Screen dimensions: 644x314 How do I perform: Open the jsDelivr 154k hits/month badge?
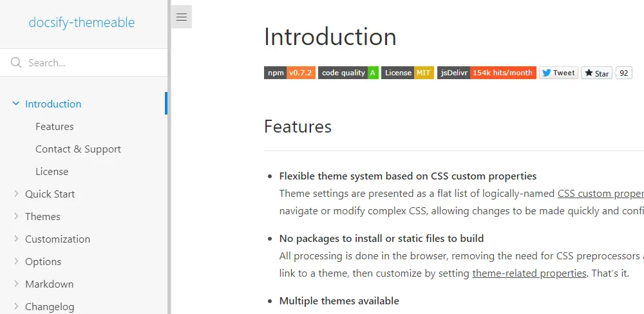pyautogui.click(x=487, y=73)
